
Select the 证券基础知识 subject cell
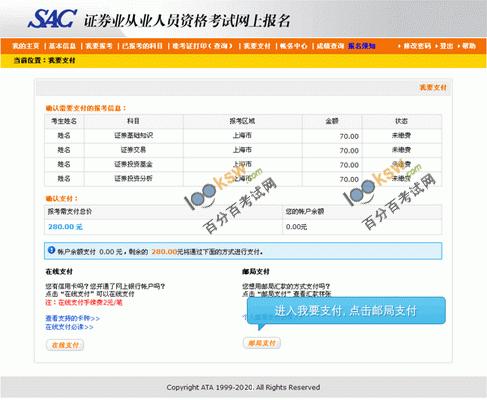coord(133,135)
